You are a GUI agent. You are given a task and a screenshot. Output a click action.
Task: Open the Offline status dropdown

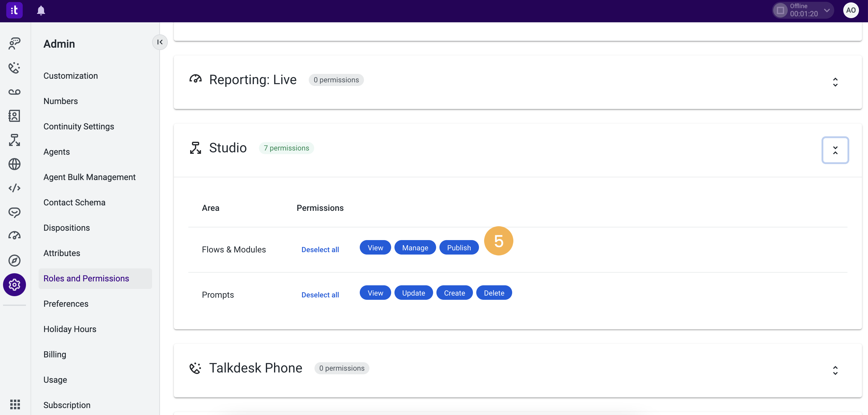[x=827, y=11]
